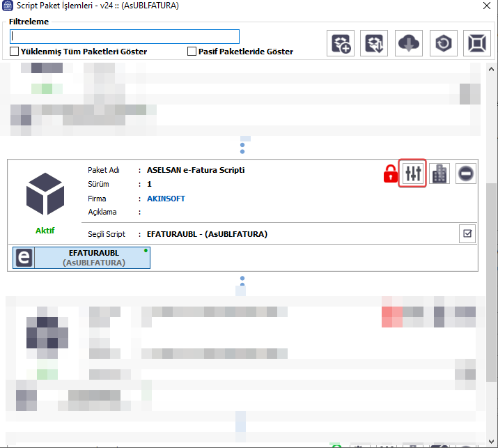
Task: Click the remove package minus icon
Action: (466, 173)
